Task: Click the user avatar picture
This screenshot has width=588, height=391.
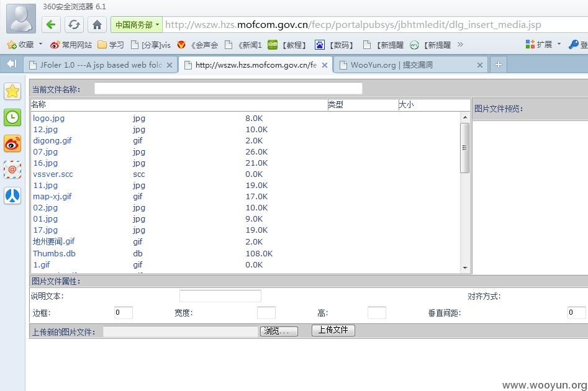Action: (21, 19)
